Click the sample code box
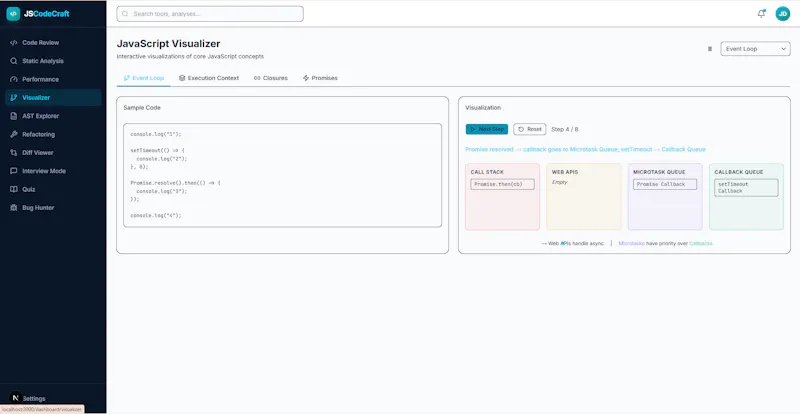Screen dimensions: 800x414 (x=282, y=175)
